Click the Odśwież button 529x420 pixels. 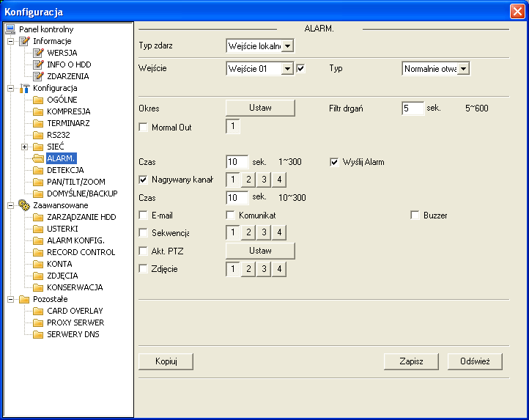tap(475, 361)
